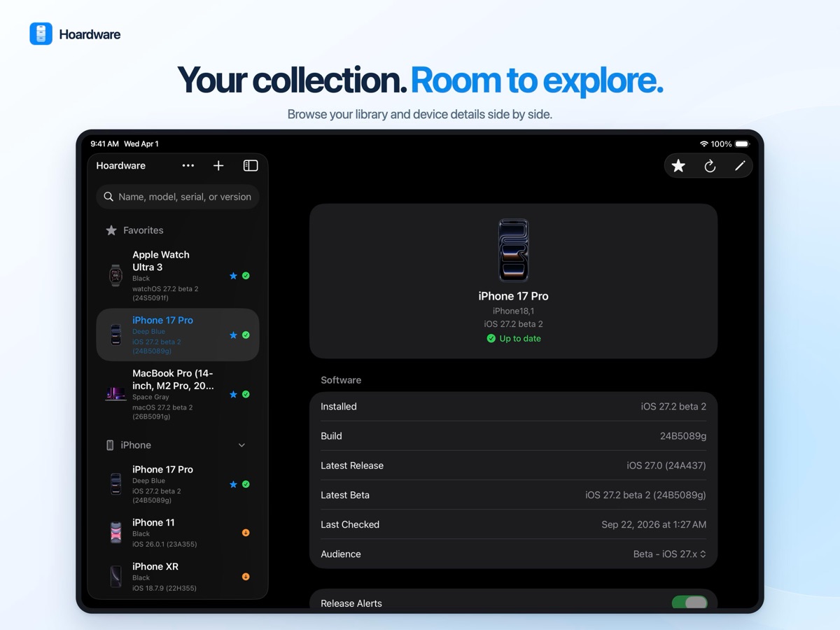Select iPhone 11 in the device list
The image size is (840, 630).
178,533
